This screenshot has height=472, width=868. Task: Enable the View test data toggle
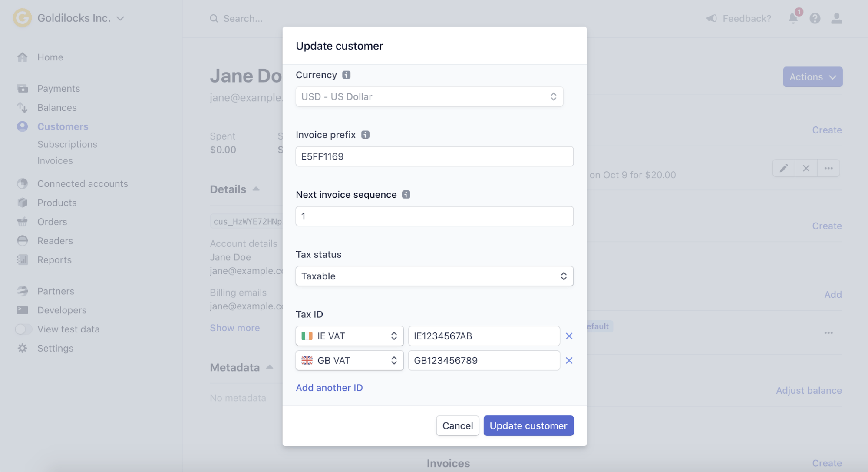(x=24, y=329)
